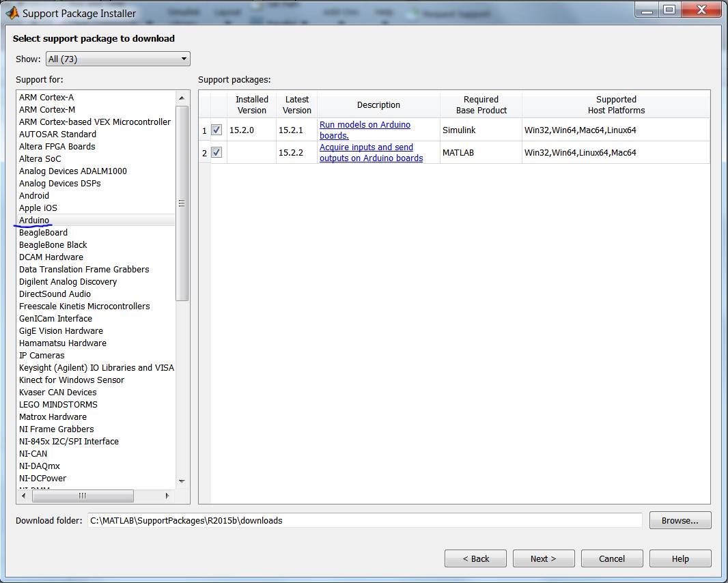Click the support list scroll down arrow
The image size is (728, 583).
[x=182, y=481]
